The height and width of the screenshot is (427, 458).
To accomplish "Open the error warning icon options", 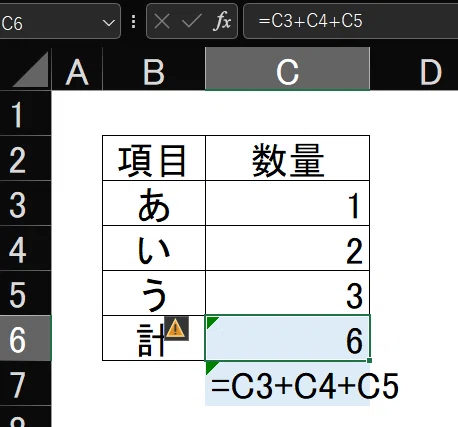I will click(x=176, y=329).
